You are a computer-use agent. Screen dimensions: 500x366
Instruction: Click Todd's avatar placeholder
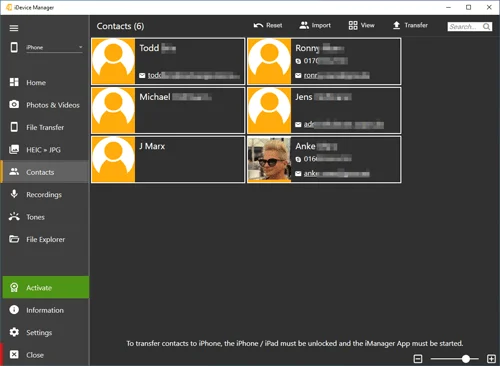coord(113,61)
